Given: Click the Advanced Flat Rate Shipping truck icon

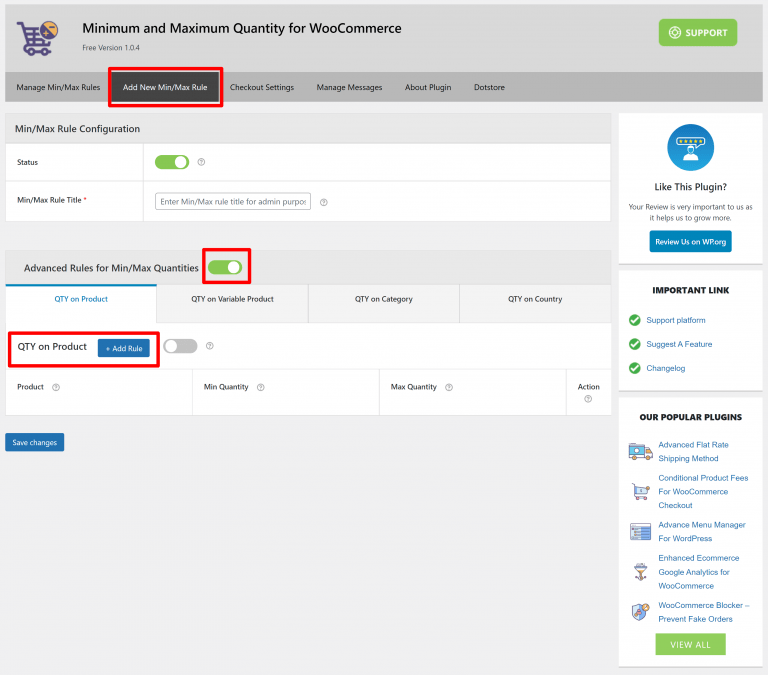Looking at the screenshot, I should [x=640, y=451].
